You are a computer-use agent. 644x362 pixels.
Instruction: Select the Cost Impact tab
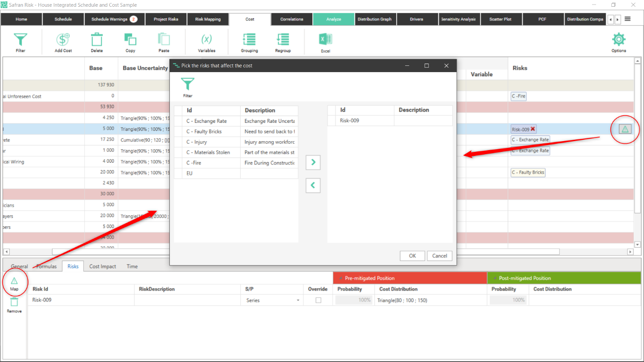(x=103, y=266)
